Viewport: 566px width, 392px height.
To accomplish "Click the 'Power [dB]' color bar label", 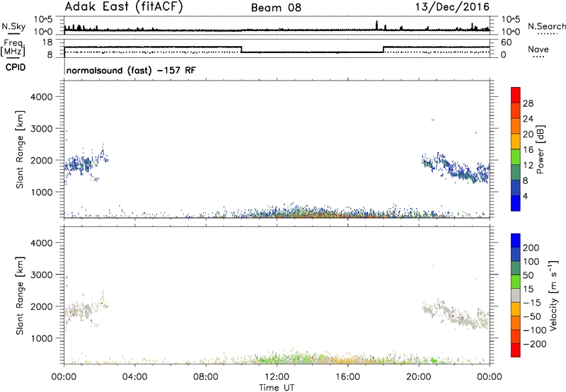I will coord(541,149).
